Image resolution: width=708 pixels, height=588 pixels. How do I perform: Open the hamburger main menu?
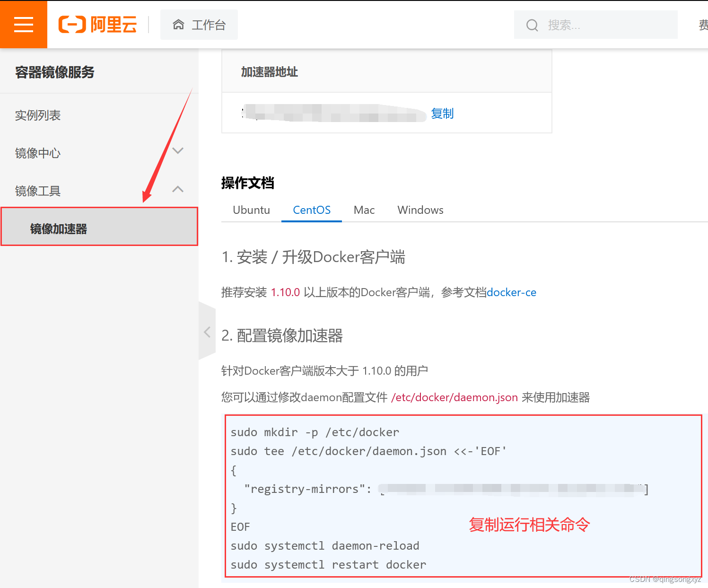click(24, 24)
